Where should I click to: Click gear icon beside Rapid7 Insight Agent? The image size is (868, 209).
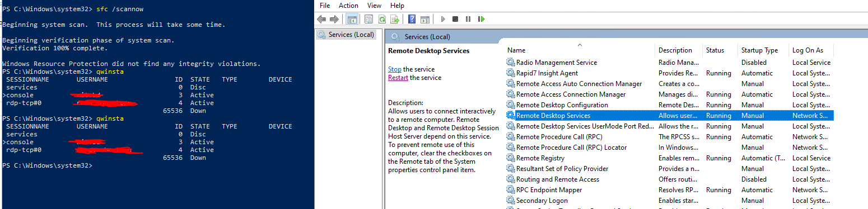(x=510, y=73)
